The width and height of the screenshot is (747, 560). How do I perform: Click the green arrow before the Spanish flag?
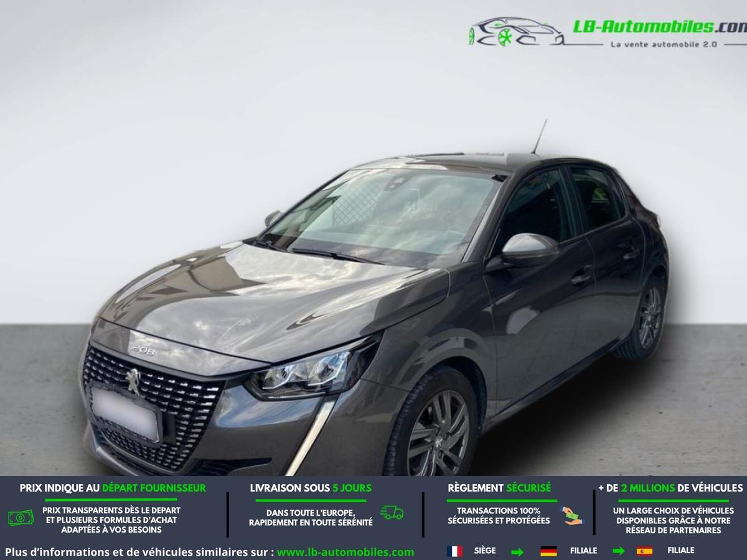click(618, 551)
